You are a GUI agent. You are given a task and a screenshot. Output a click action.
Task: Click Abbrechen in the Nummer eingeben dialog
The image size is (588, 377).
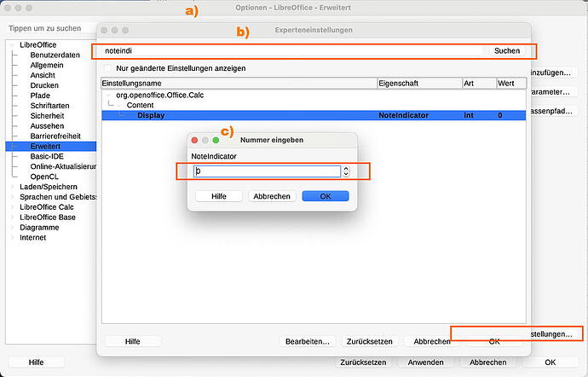pyautogui.click(x=272, y=196)
